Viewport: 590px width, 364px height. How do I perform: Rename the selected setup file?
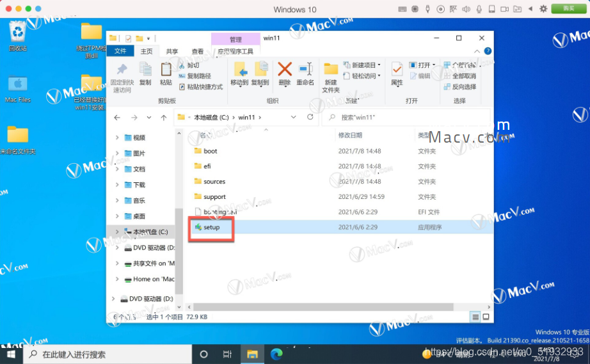[x=305, y=74]
